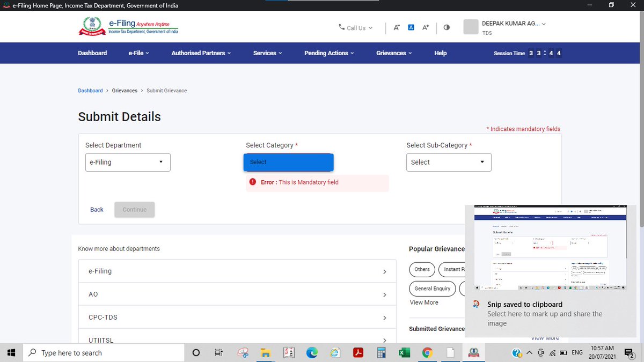Click the battery status tray icon
The height and width of the screenshot is (362, 644).
(563, 352)
